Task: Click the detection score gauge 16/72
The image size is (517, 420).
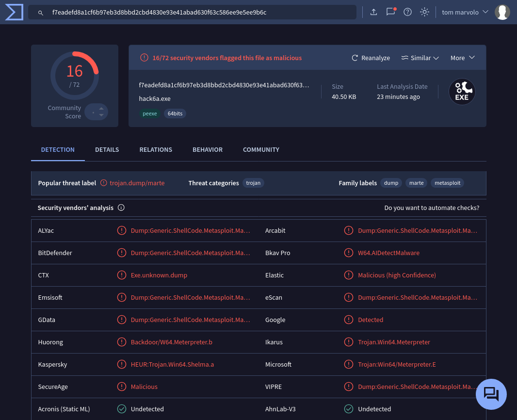Action: point(75,76)
